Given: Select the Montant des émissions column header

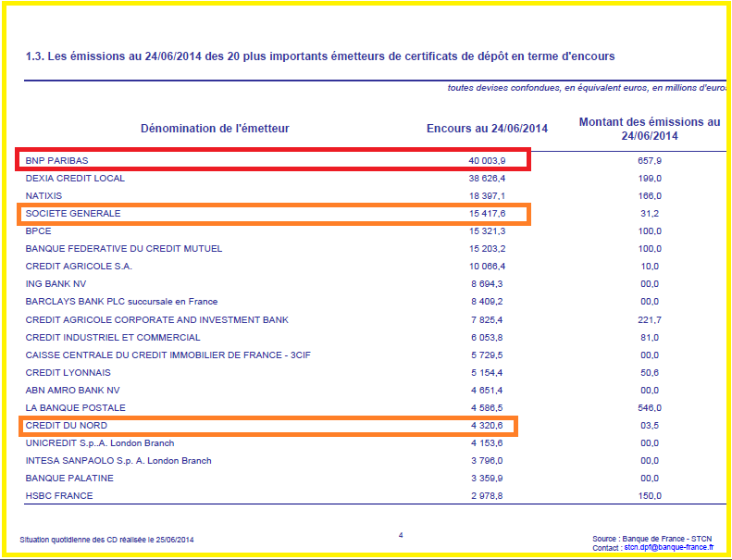Looking at the screenshot, I should (x=650, y=129).
